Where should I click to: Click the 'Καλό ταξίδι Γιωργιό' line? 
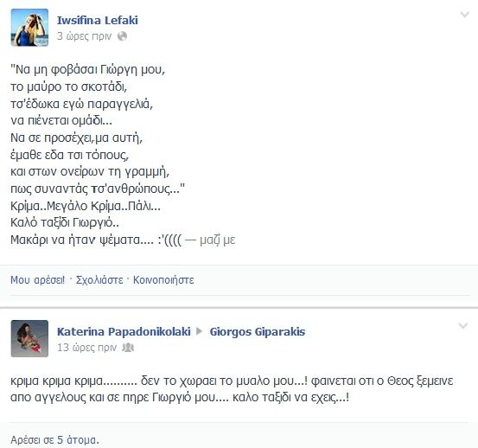coord(65,222)
